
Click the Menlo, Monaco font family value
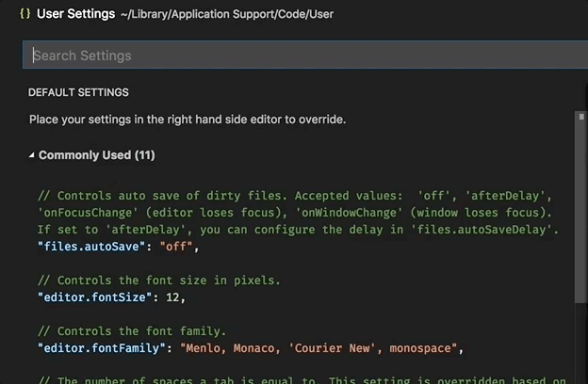[x=320, y=348]
